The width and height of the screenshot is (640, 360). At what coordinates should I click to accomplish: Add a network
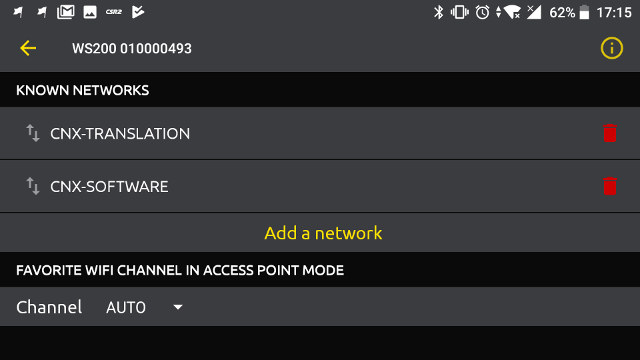[x=323, y=233]
